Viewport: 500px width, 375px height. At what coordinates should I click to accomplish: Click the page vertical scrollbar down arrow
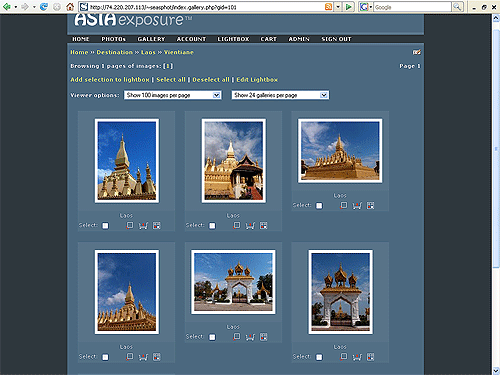tap(496, 370)
